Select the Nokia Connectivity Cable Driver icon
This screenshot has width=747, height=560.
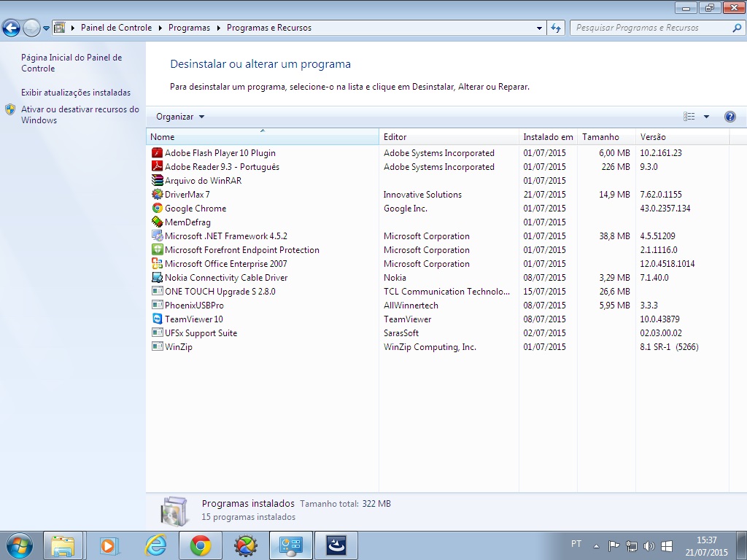158,277
